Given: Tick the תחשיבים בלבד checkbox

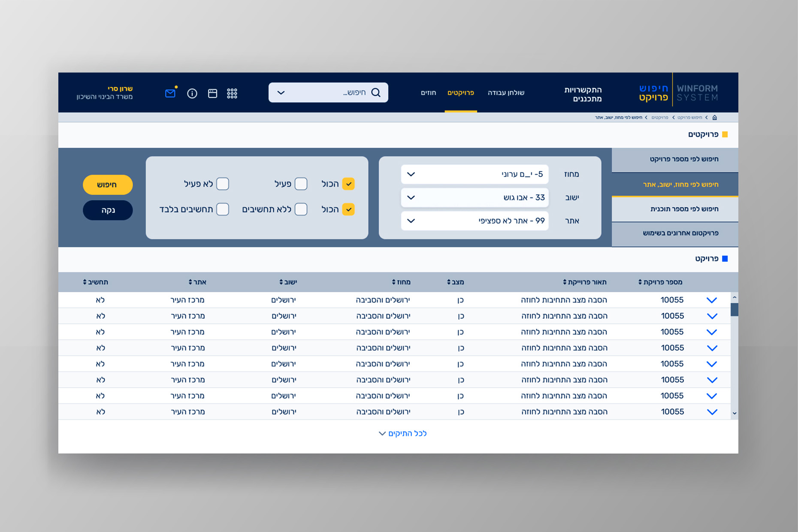Looking at the screenshot, I should point(223,209).
